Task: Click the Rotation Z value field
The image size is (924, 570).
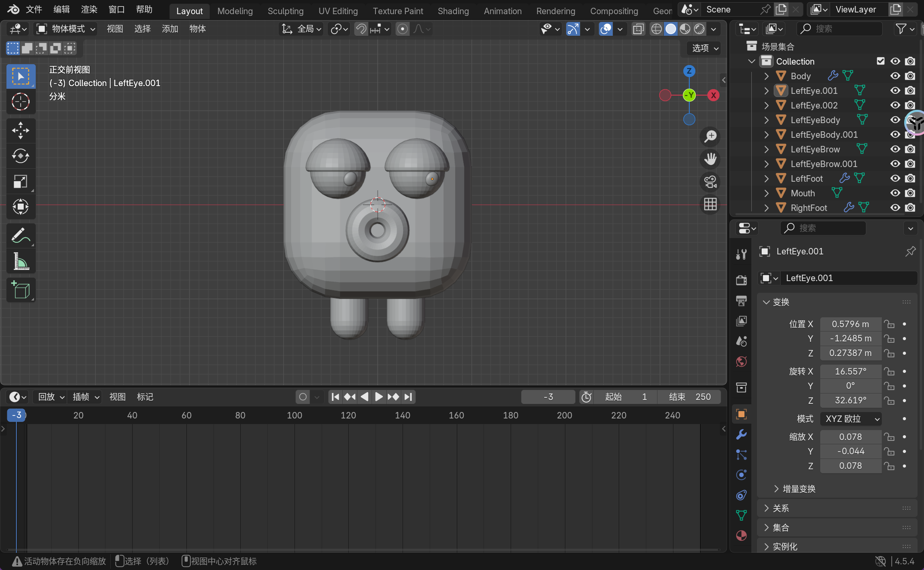Action: pos(850,400)
